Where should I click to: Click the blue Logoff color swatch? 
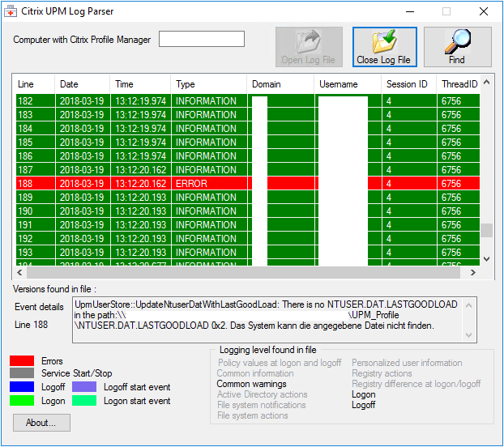coord(22,386)
